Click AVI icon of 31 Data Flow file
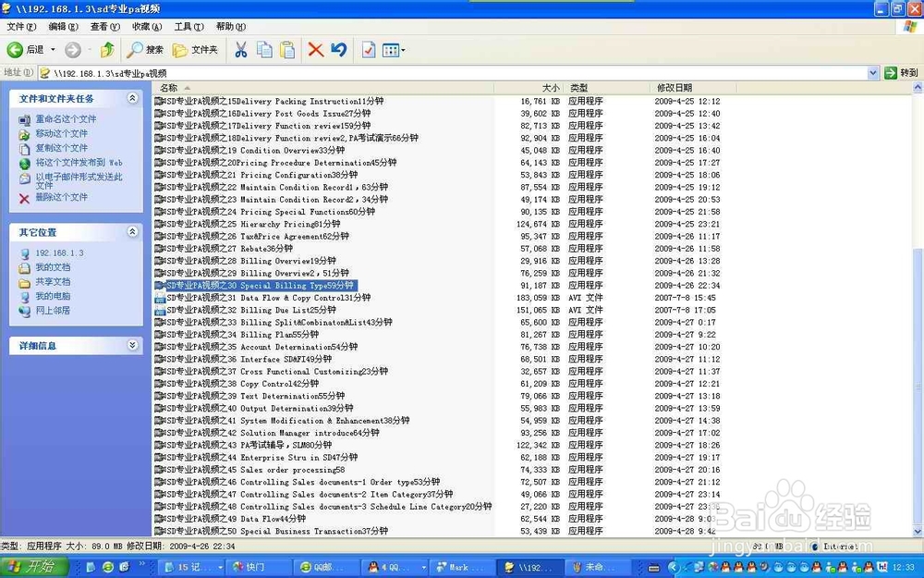Image resolution: width=924 pixels, height=578 pixels. (x=160, y=298)
